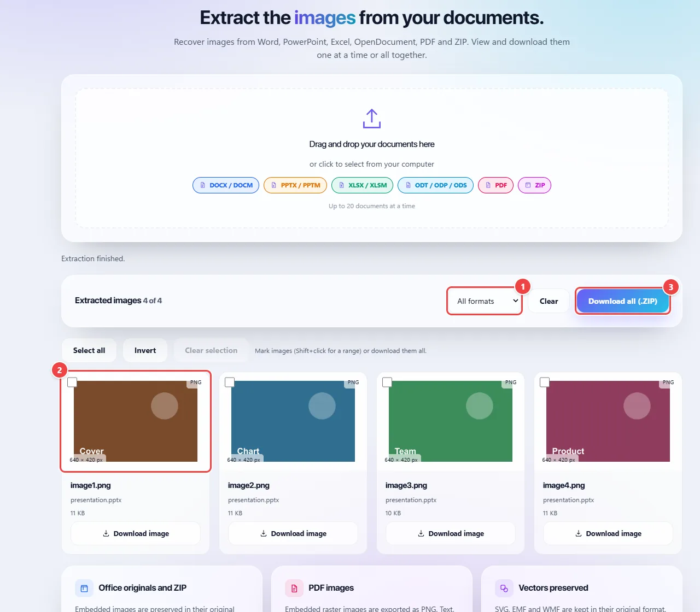Click the "10 KB" size under image3.png
This screenshot has height=612, width=700.
click(x=393, y=513)
